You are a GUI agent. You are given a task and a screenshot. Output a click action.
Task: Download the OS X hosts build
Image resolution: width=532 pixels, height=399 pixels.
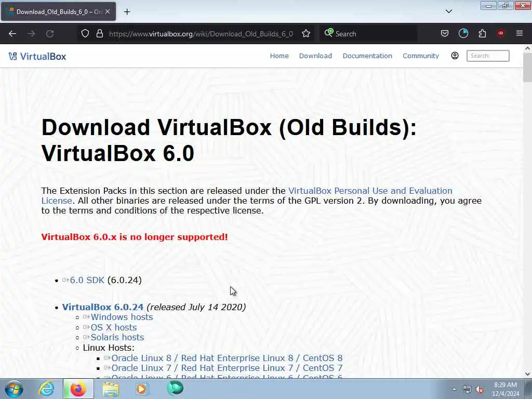pyautogui.click(x=114, y=327)
